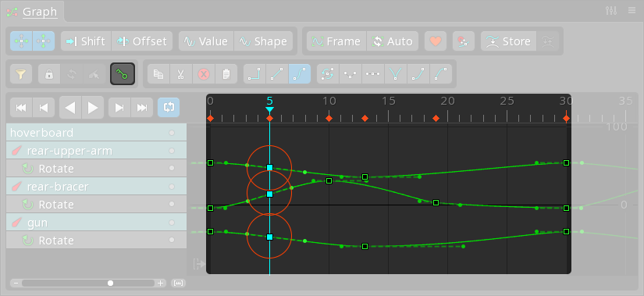Open the funnel filter icon
The image size is (644, 296).
click(x=21, y=74)
